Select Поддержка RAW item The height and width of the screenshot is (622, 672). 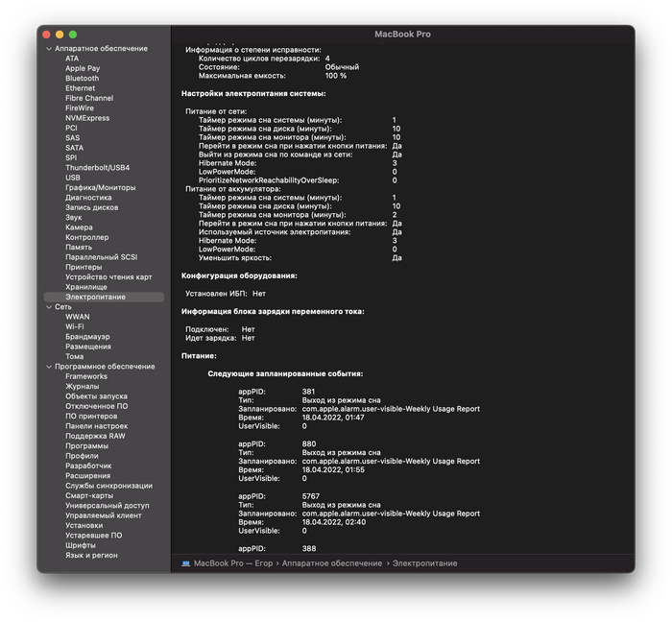96,436
